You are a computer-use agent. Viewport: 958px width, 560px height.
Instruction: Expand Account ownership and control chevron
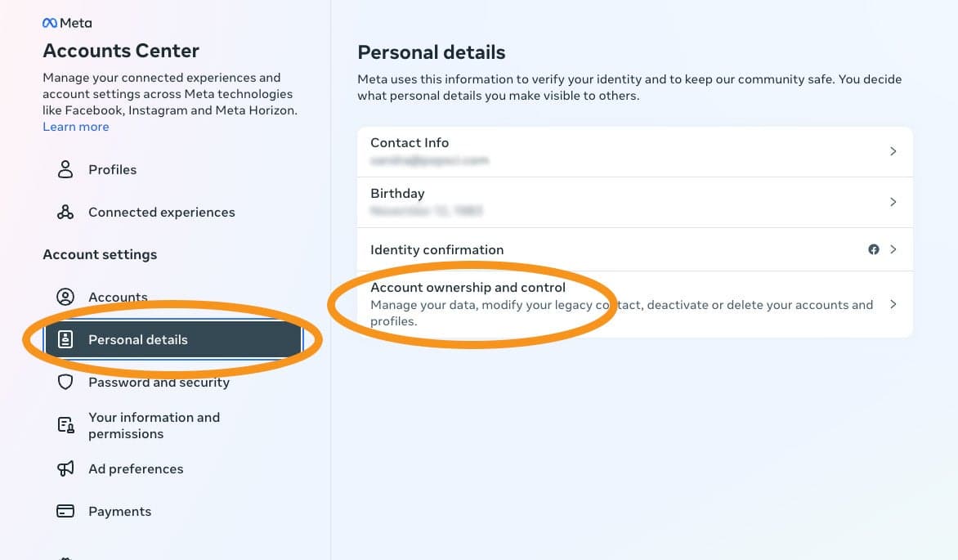(893, 303)
